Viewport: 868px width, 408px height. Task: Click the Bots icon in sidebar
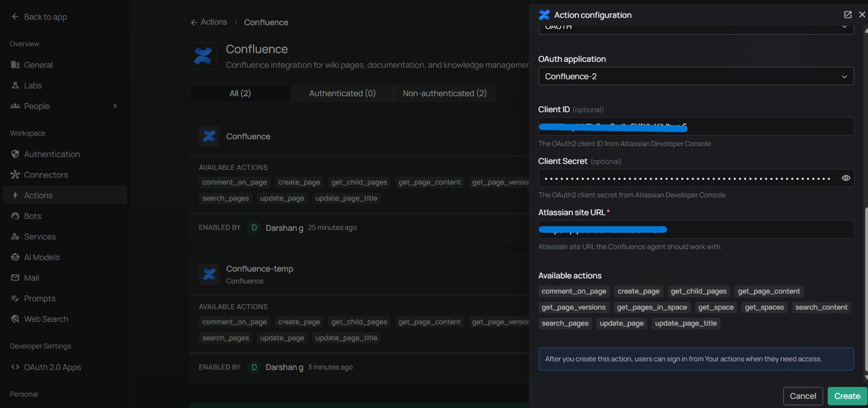(x=15, y=216)
